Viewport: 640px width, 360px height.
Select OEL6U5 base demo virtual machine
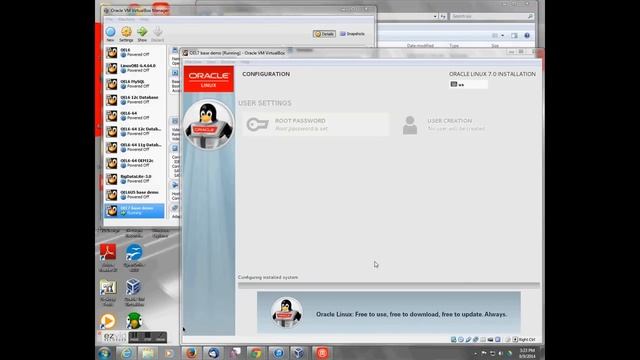(x=134, y=195)
